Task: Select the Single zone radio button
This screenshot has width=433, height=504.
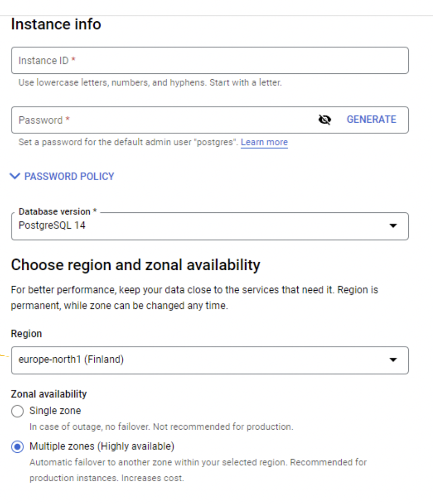Action: [x=17, y=411]
